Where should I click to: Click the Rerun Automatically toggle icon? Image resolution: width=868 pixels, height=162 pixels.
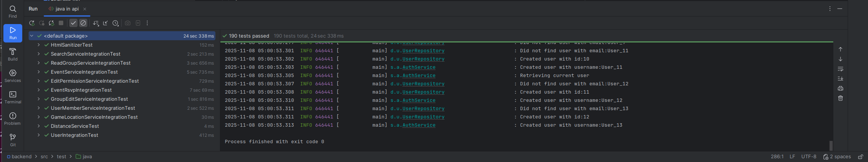click(51, 23)
